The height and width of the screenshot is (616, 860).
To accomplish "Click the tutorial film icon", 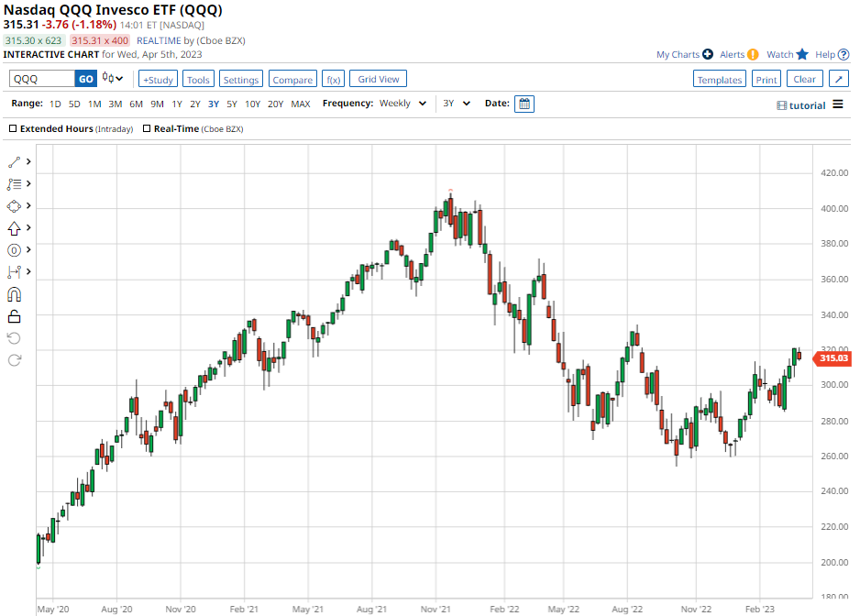I will 781,105.
